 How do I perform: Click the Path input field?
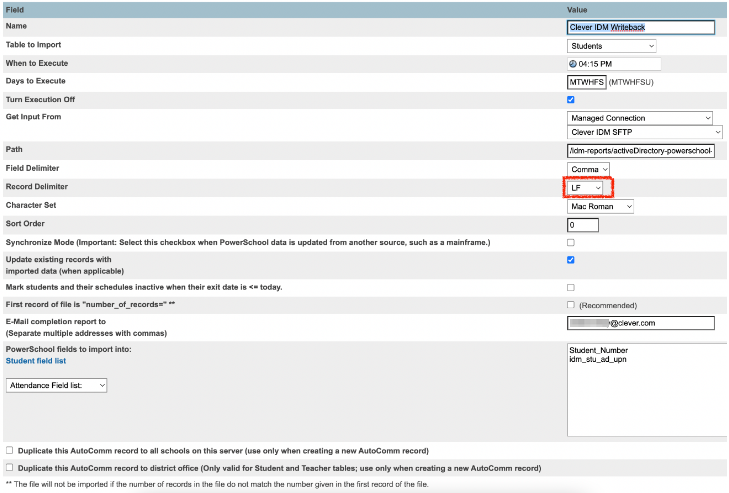640,150
